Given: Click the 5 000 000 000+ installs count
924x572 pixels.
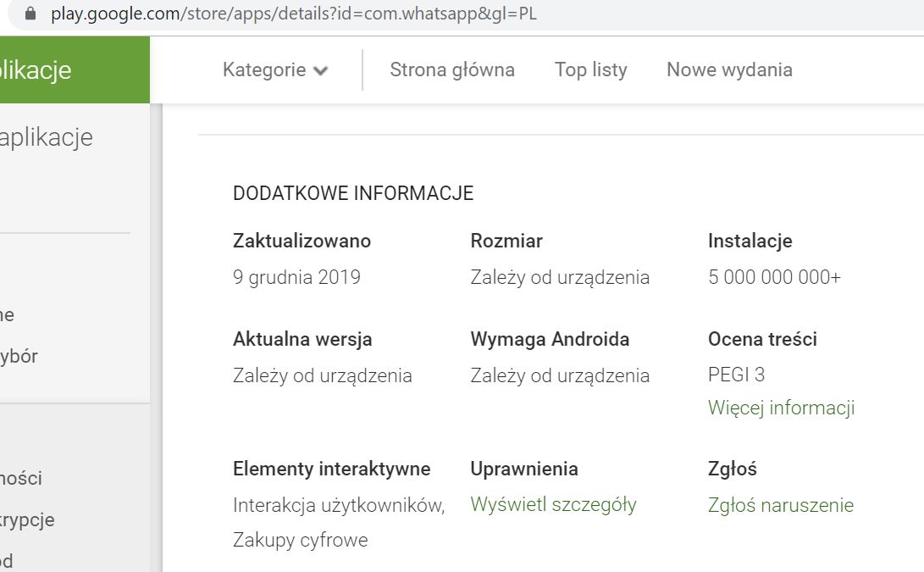Looking at the screenshot, I should (774, 276).
